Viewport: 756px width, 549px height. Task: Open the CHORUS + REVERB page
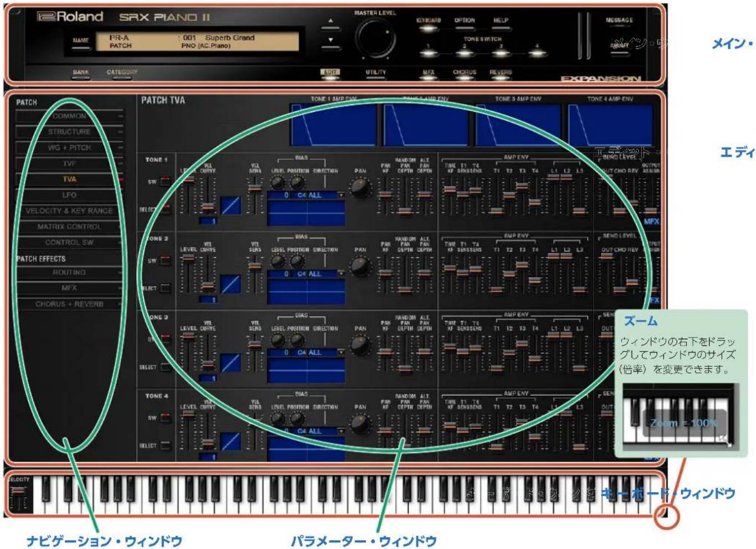(69, 304)
